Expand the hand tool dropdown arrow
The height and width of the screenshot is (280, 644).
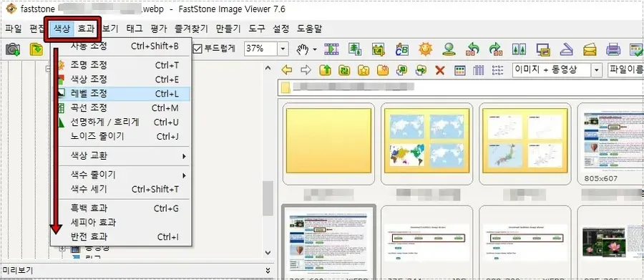point(315,49)
